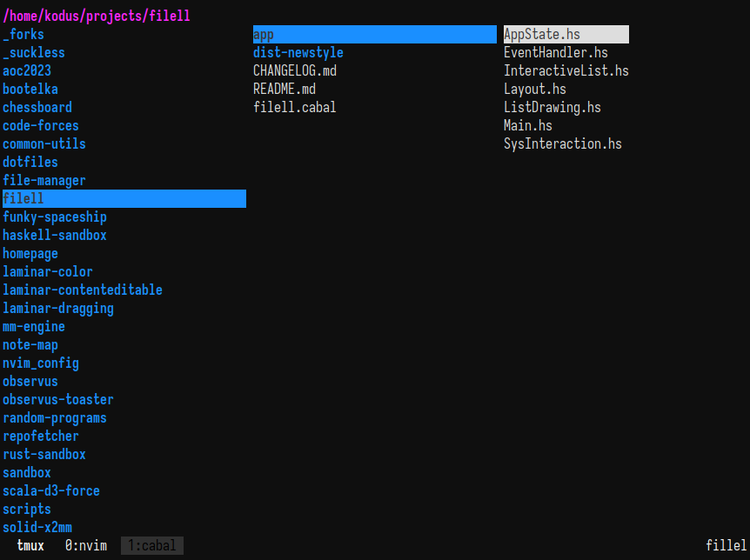This screenshot has width=750, height=560.
Task: Click the Main.hs file
Action: pyautogui.click(x=527, y=126)
